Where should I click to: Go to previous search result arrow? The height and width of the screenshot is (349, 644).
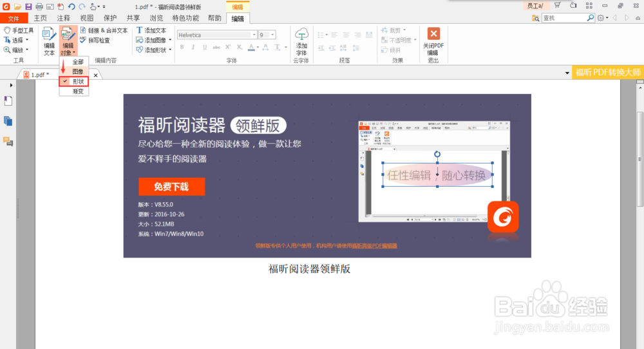pos(615,17)
